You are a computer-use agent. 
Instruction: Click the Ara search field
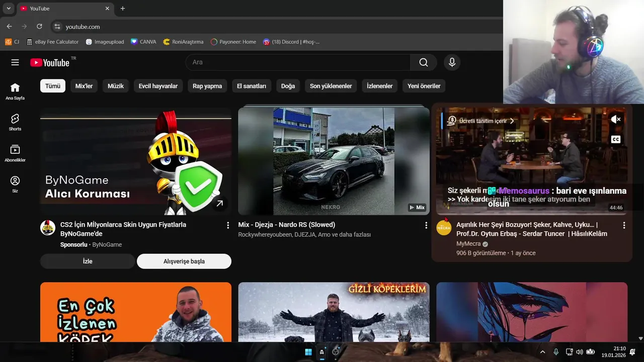[x=298, y=62]
